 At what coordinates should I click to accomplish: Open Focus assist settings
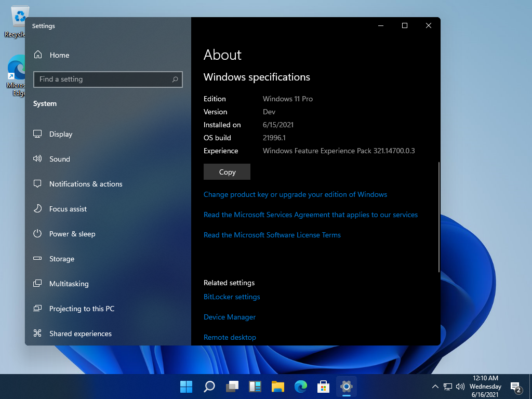tap(108, 209)
